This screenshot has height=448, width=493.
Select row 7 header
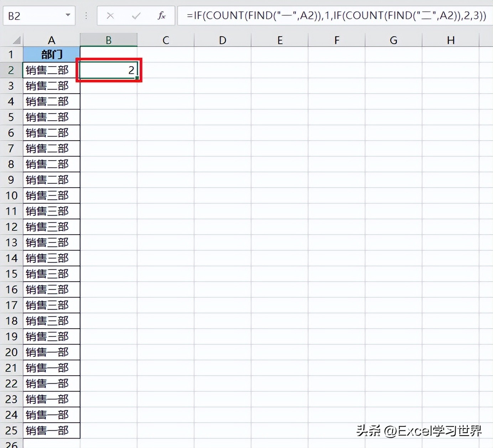coord(11,149)
